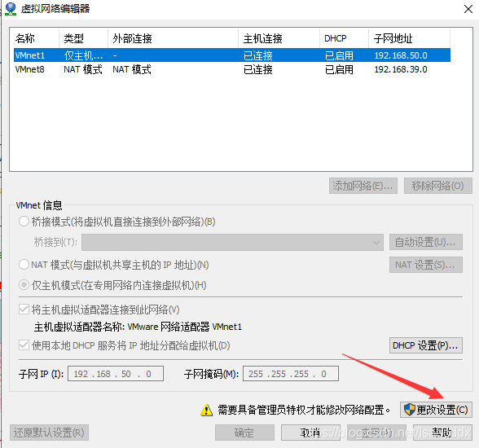Click the 主机连接 column header
This screenshot has width=479, height=448.
tap(279, 38)
